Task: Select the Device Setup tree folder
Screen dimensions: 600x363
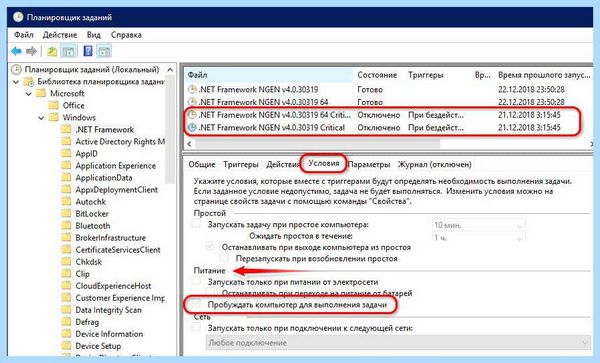Action: point(98,346)
